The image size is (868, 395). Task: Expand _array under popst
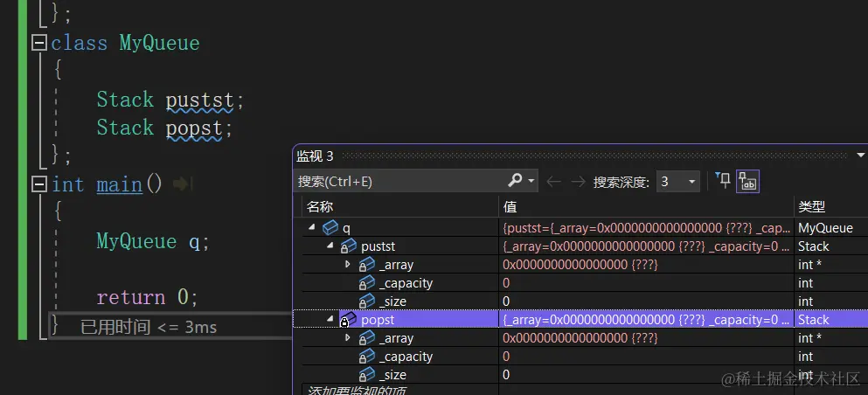click(x=348, y=337)
